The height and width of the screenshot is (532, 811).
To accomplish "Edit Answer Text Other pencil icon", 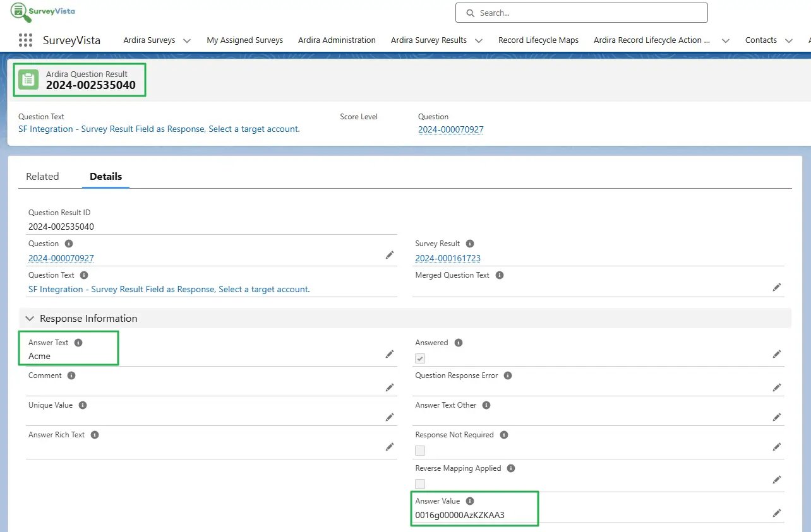I will [x=777, y=417].
